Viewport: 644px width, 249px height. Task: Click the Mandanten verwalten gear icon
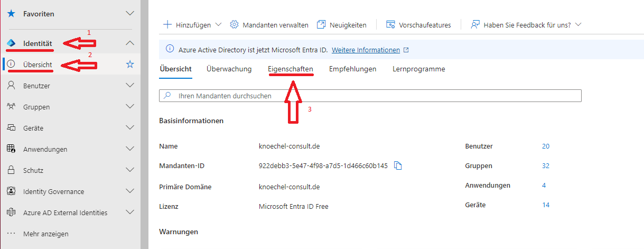tap(235, 25)
